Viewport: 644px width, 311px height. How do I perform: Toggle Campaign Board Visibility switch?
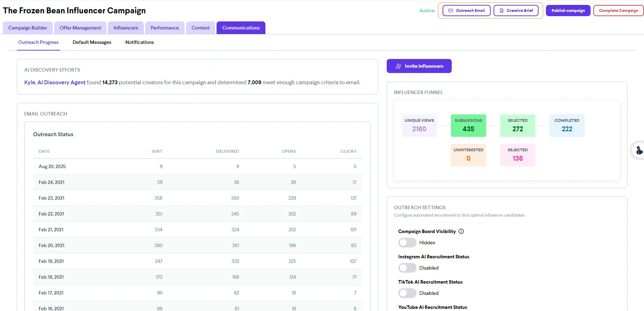coord(407,243)
